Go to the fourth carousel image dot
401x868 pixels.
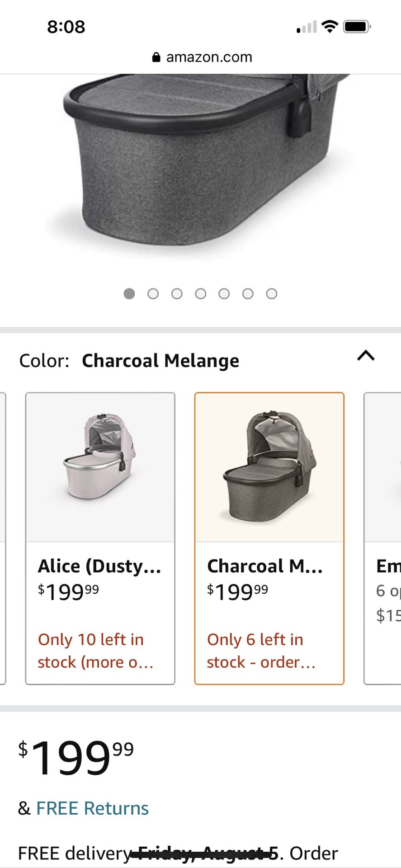[201, 294]
